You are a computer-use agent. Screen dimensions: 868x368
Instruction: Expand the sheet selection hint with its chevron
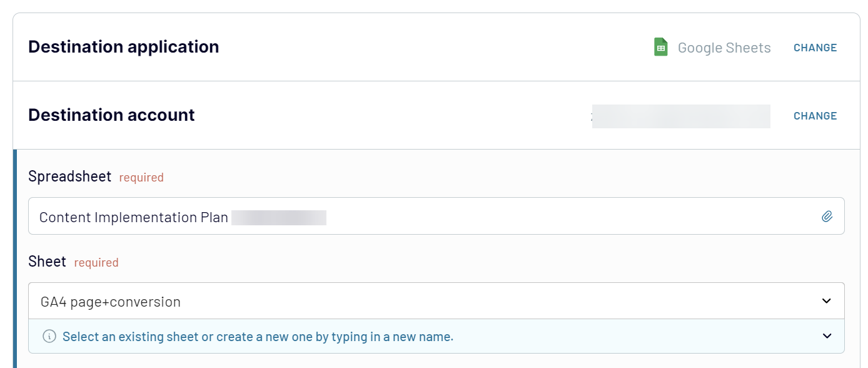(x=827, y=336)
